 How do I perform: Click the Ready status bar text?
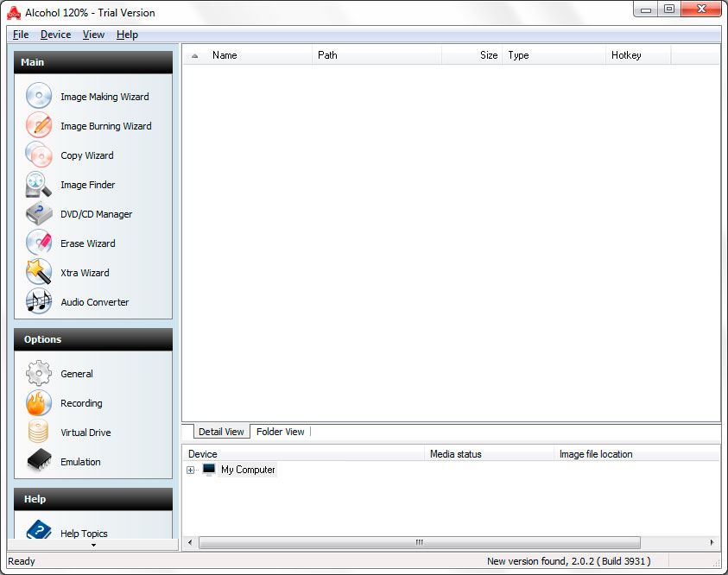(x=22, y=561)
